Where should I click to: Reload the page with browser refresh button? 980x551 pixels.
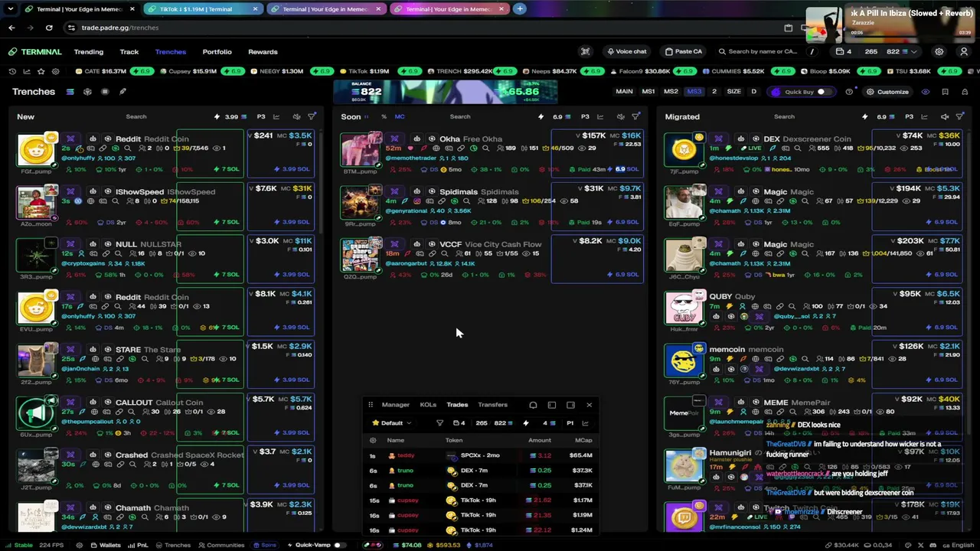49,28
